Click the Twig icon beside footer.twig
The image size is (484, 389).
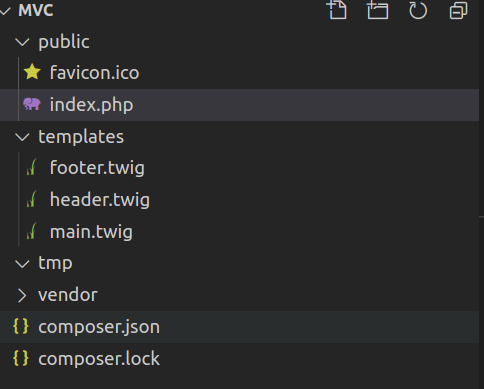pyautogui.click(x=32, y=167)
